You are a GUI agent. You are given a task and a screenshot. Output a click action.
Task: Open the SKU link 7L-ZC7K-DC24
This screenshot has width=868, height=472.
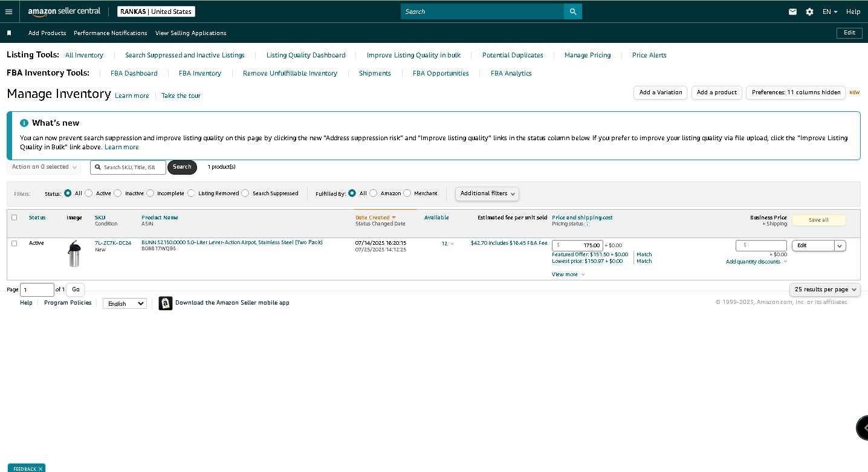click(x=113, y=243)
